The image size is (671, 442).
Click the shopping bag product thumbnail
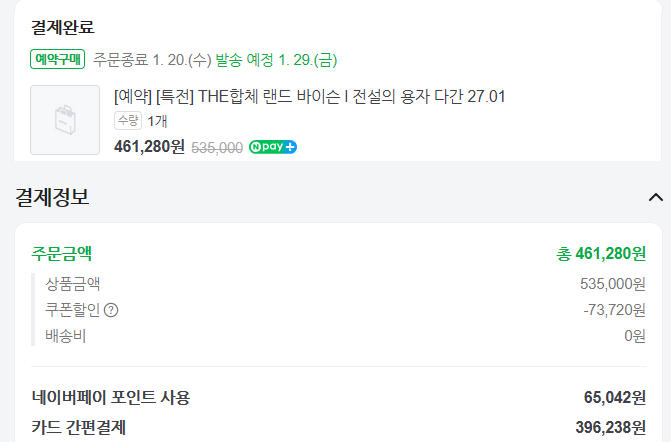tap(65, 120)
